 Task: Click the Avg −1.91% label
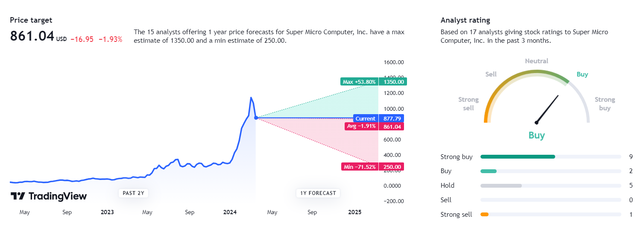click(x=361, y=127)
